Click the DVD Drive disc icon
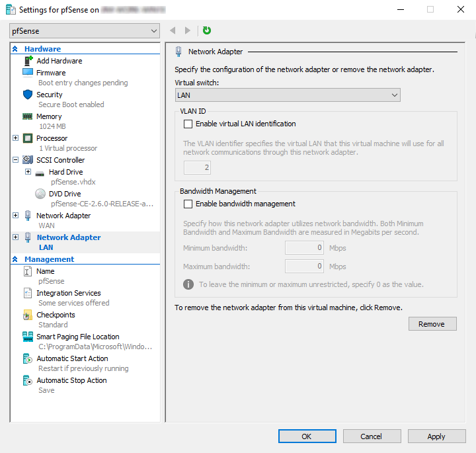 click(40, 194)
